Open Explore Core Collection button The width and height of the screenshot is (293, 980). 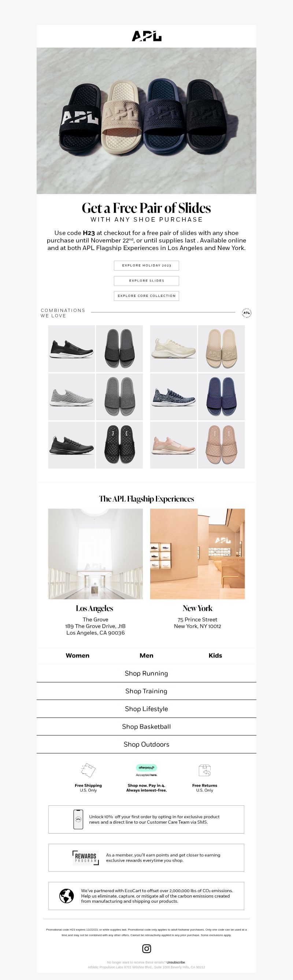point(146,296)
